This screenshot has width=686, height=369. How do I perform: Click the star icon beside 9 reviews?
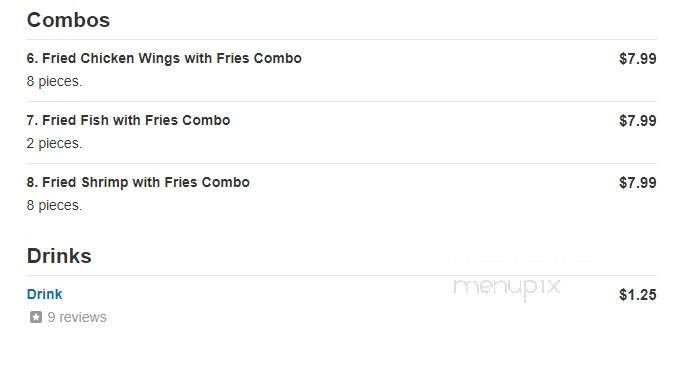[x=36, y=317]
